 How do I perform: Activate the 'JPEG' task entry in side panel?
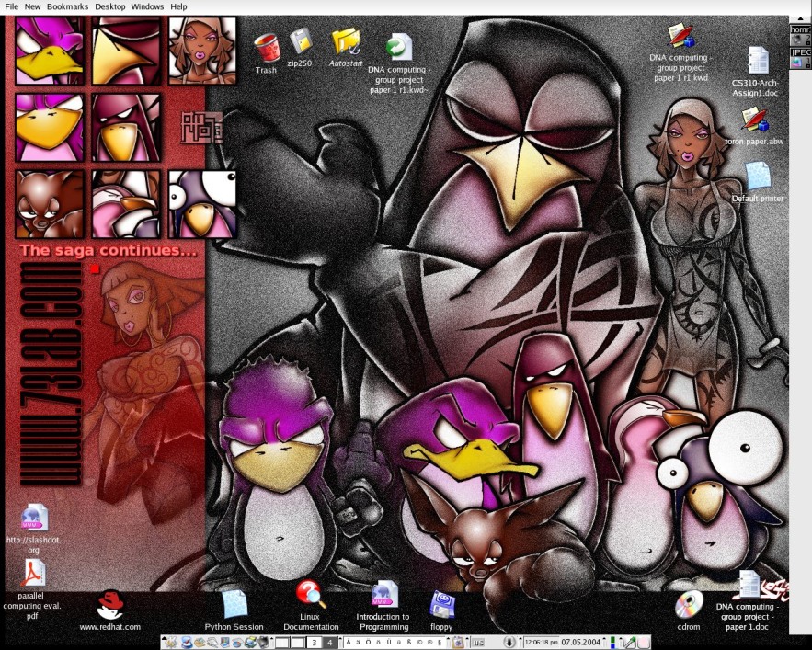coord(800,58)
